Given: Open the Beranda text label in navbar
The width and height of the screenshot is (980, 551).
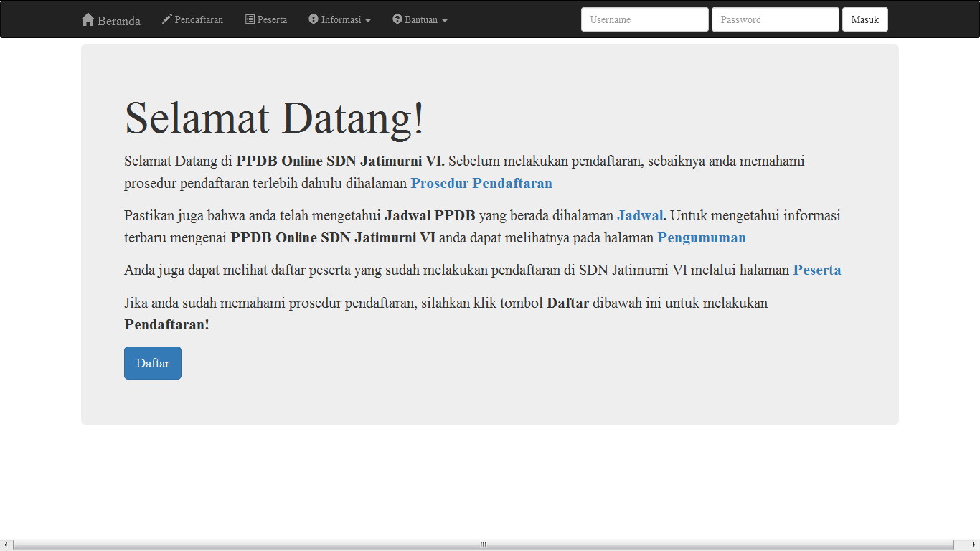Looking at the screenshot, I should (x=119, y=21).
